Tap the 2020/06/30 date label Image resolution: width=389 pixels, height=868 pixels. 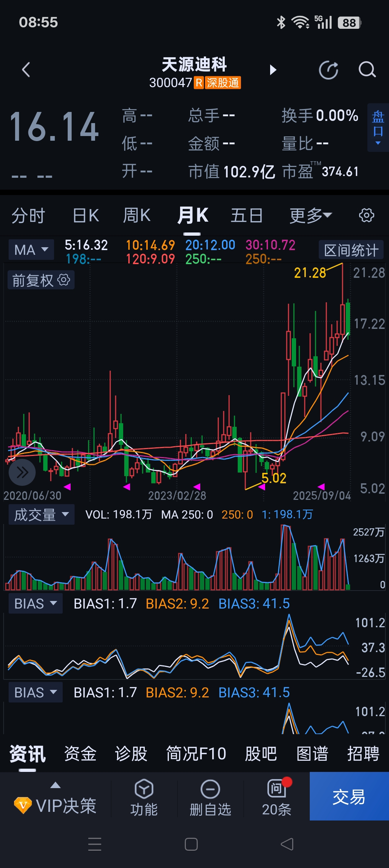32,496
